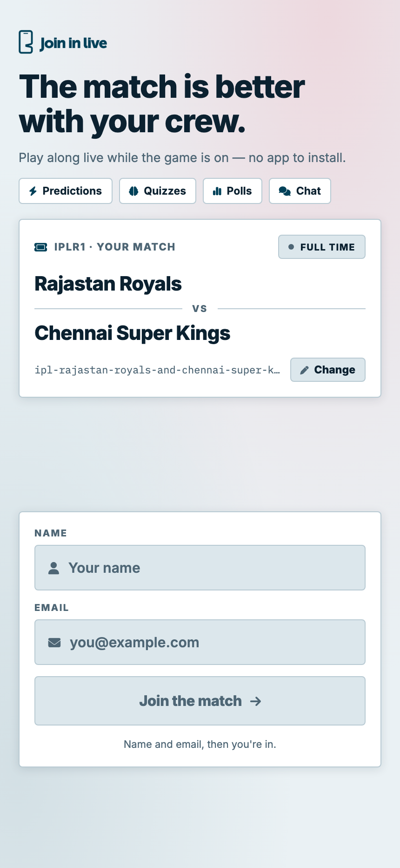Screen dimensions: 400x868
Task: Click the Join the match button
Action: [x=200, y=701]
